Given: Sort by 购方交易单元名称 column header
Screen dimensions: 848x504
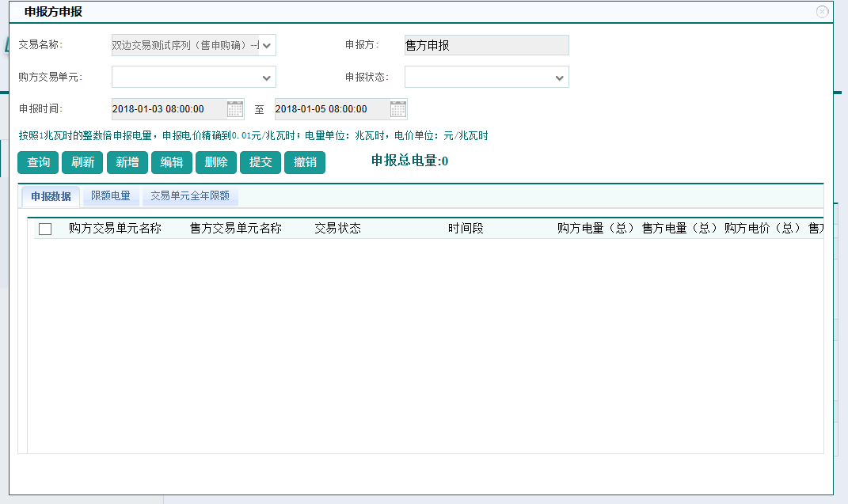Looking at the screenshot, I should [115, 229].
